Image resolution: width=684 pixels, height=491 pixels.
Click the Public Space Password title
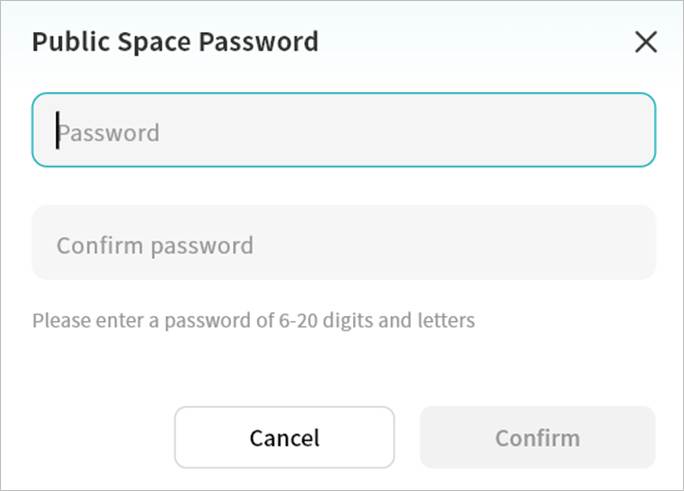175,42
